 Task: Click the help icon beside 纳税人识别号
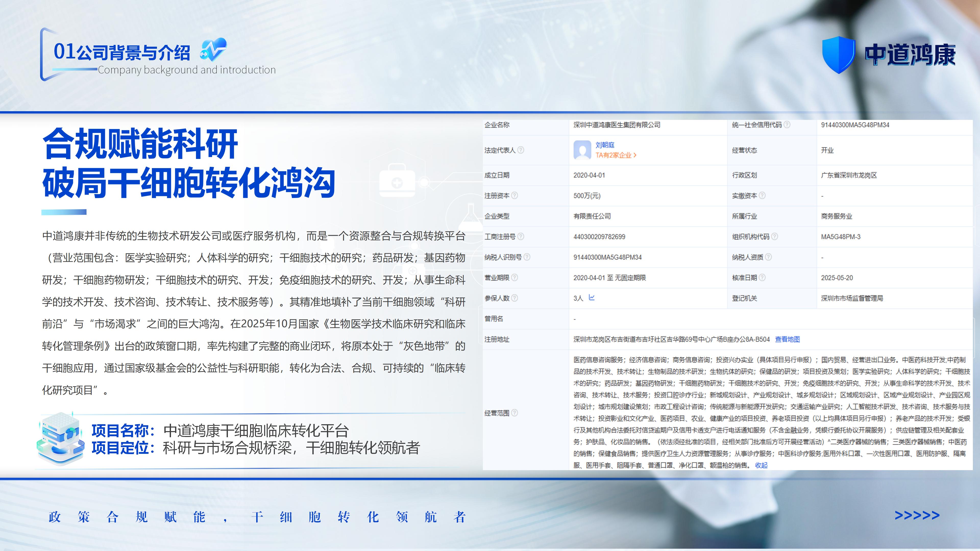tap(527, 257)
